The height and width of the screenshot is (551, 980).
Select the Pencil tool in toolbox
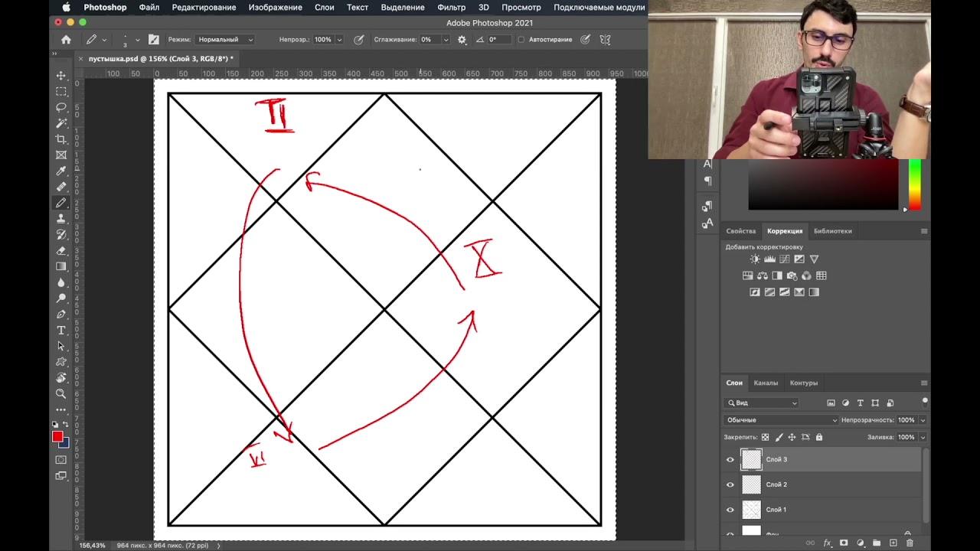(x=61, y=203)
